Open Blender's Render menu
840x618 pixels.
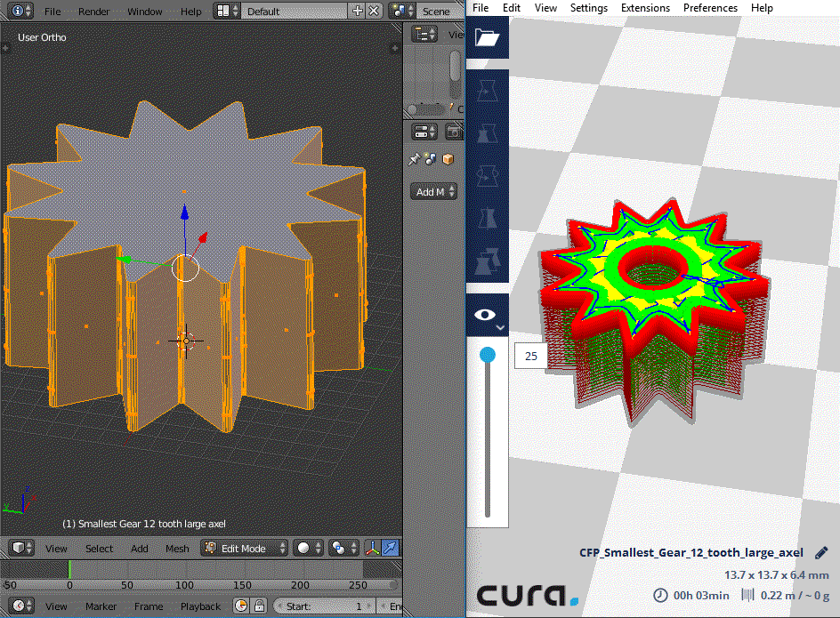[94, 12]
